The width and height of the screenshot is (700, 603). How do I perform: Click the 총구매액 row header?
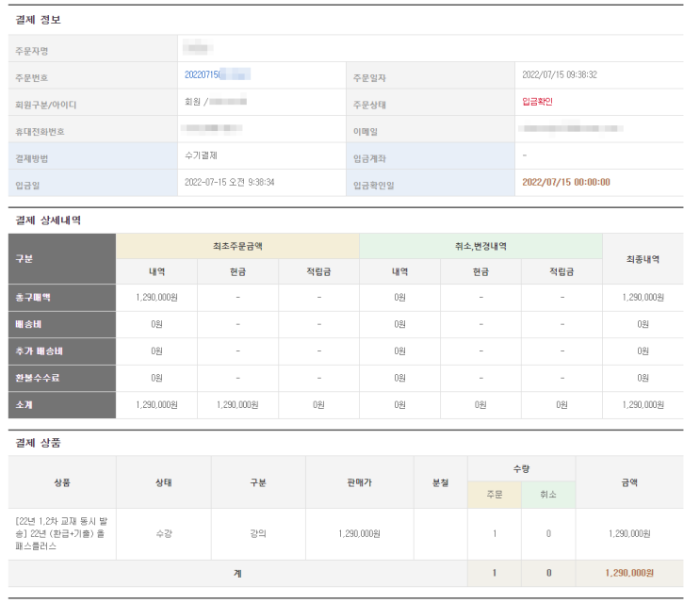(x=62, y=297)
